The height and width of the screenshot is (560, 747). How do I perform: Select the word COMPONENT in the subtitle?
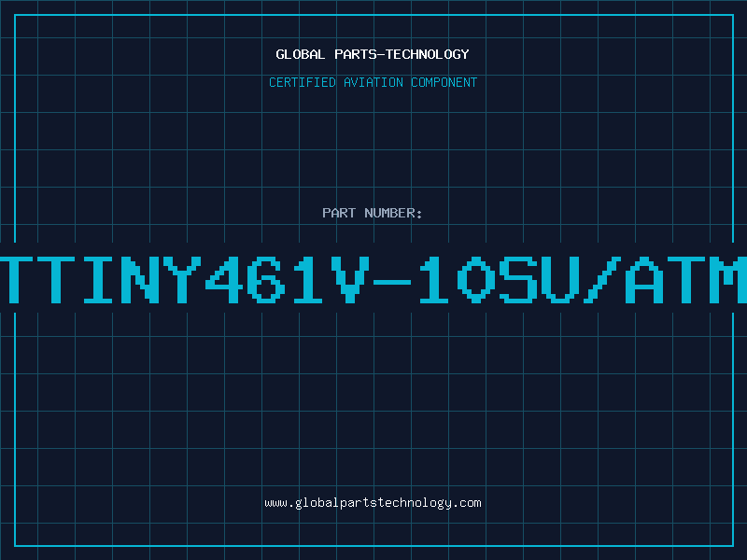[x=444, y=82]
